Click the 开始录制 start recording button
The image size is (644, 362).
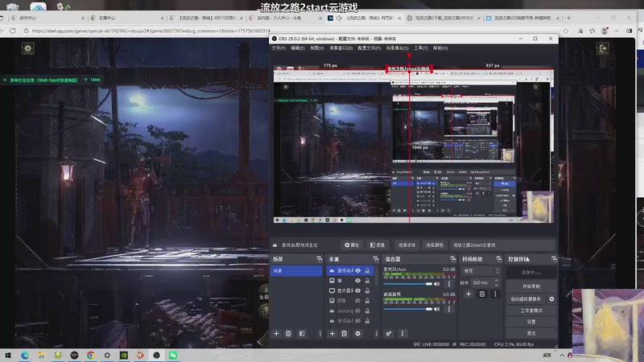(531, 286)
